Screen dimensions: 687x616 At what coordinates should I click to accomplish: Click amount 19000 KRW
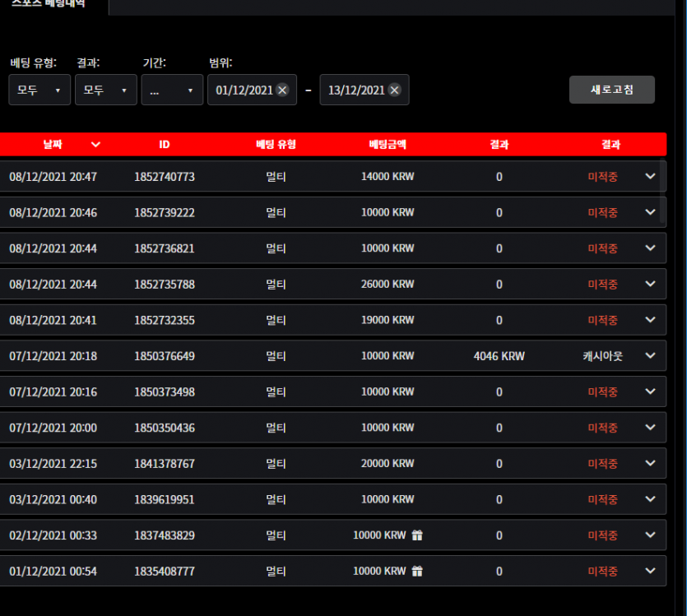388,320
